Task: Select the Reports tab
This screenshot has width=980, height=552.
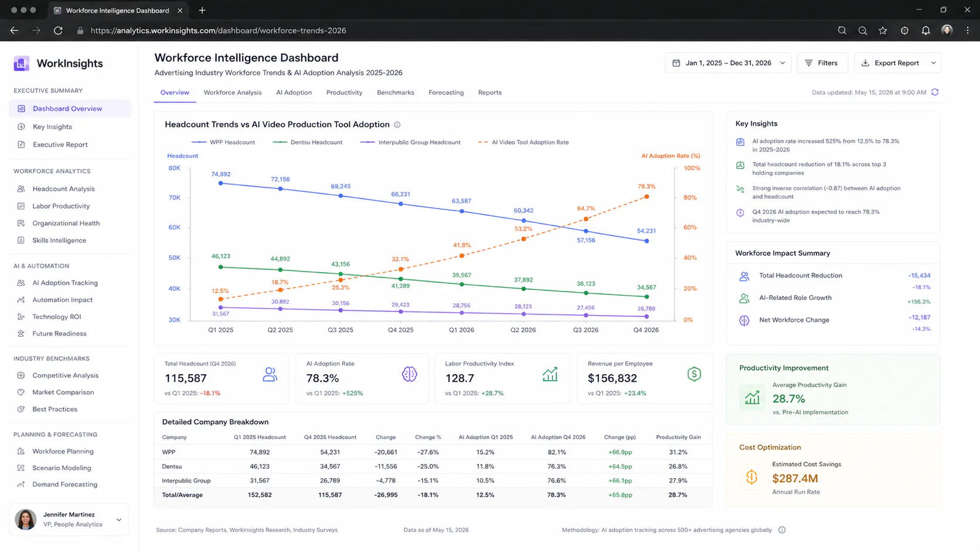Action: 490,93
